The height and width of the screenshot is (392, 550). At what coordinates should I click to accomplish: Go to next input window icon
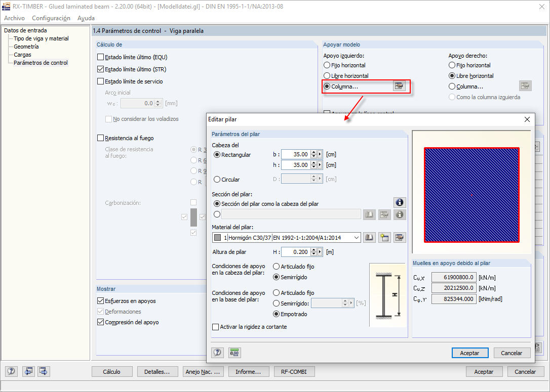tap(44, 371)
